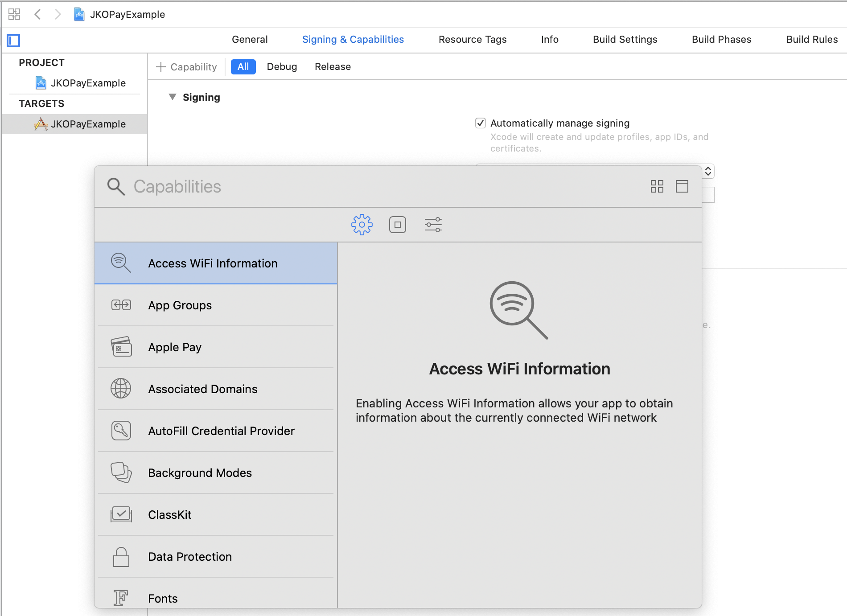Select the sliders filter icon
The height and width of the screenshot is (616, 847).
coord(433,225)
